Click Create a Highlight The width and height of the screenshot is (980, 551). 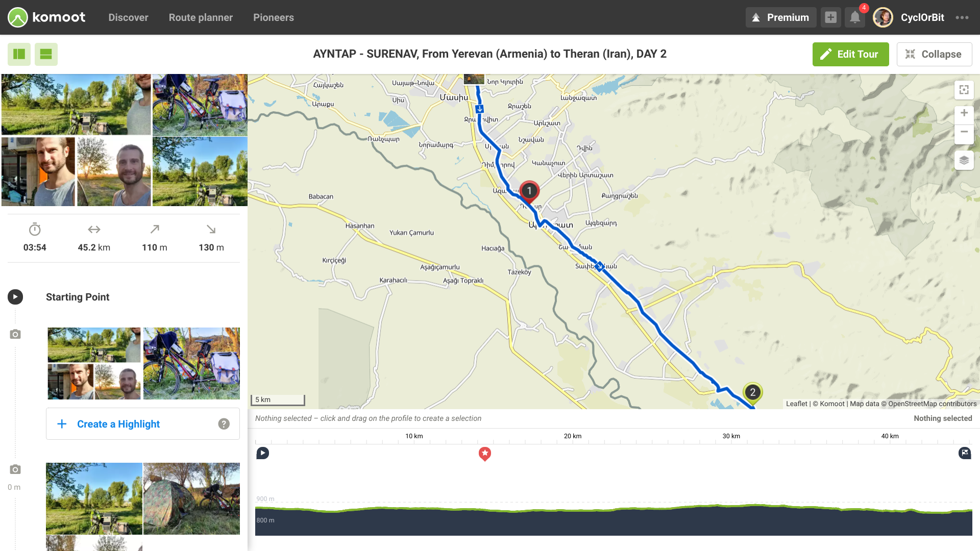[118, 424]
